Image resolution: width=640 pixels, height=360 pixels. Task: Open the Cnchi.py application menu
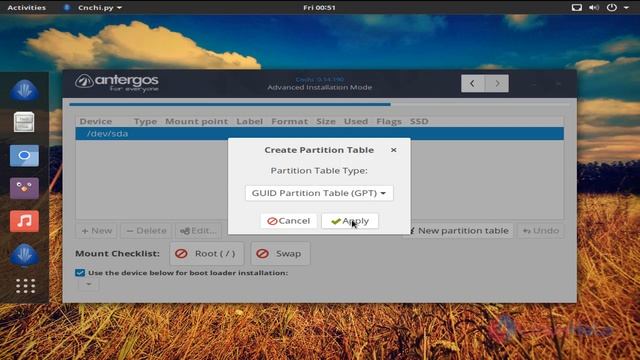(100, 7)
